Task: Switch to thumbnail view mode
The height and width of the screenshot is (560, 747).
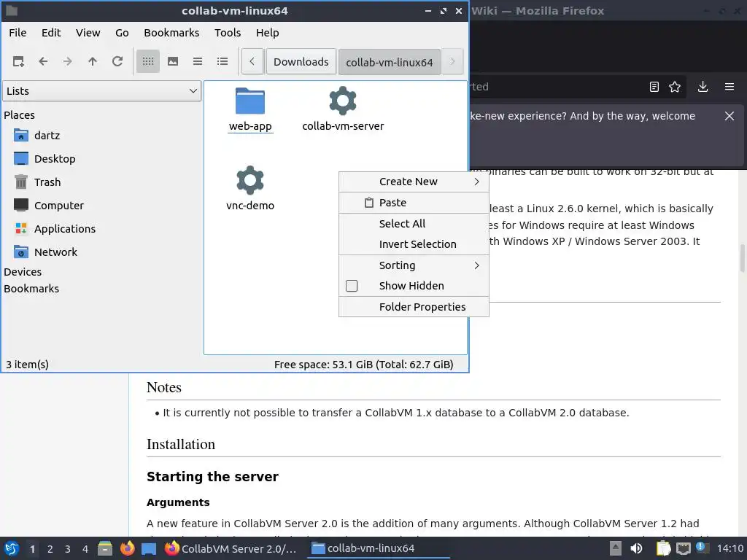Action: [173, 61]
